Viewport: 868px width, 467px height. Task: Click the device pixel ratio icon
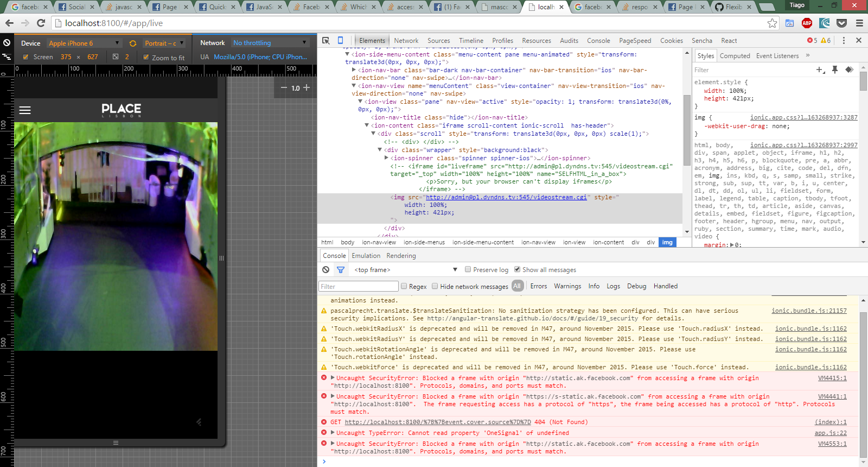tap(116, 56)
